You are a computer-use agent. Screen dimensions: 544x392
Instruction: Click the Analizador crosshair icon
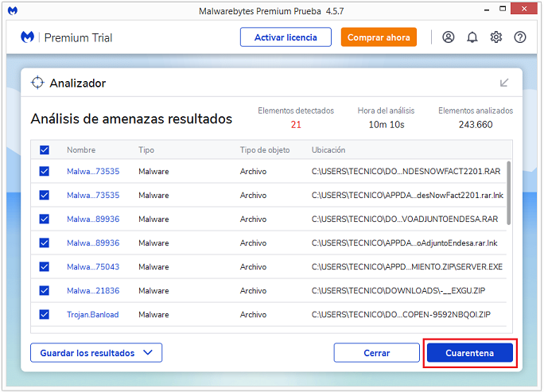coord(37,83)
